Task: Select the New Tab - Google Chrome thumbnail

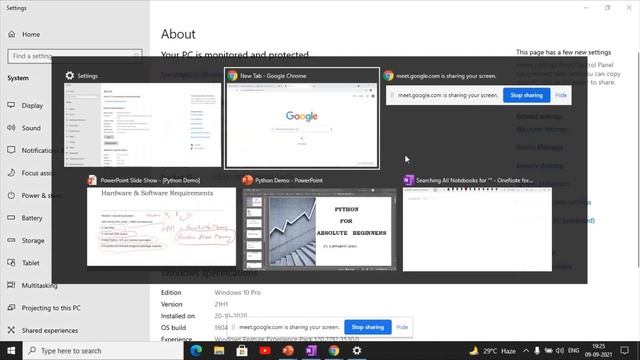Action: (x=302, y=125)
